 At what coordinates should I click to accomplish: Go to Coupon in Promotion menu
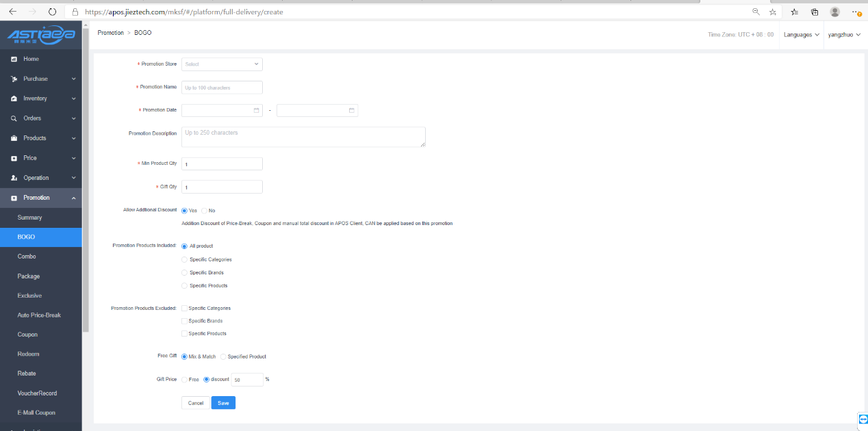(27, 335)
